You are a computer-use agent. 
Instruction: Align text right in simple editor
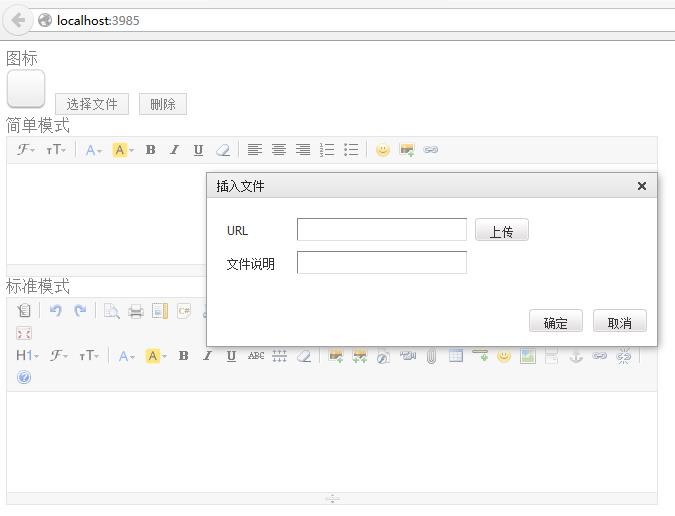click(x=303, y=150)
